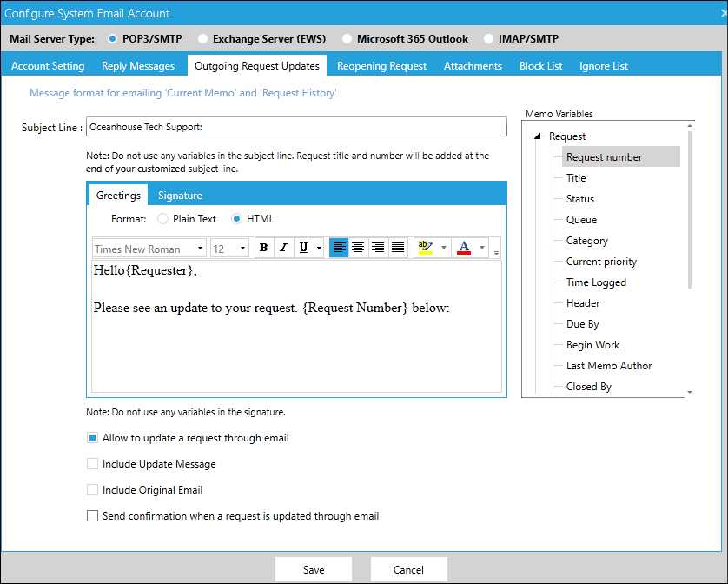Open Ignore List tab

[x=604, y=66]
